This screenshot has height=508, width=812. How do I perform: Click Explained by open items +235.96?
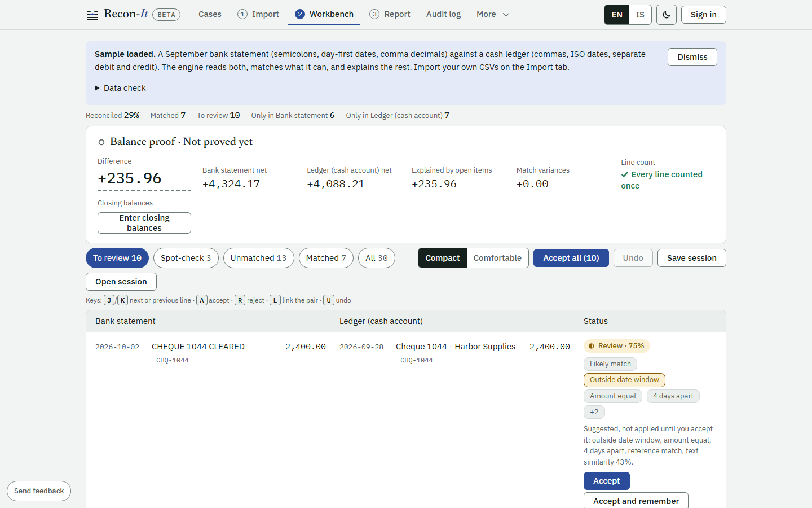point(434,184)
